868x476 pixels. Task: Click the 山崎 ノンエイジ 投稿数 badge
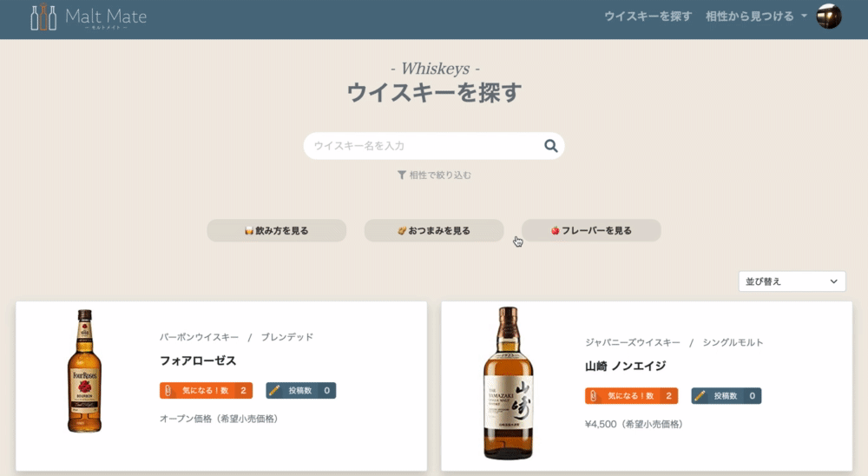pyautogui.click(x=727, y=395)
